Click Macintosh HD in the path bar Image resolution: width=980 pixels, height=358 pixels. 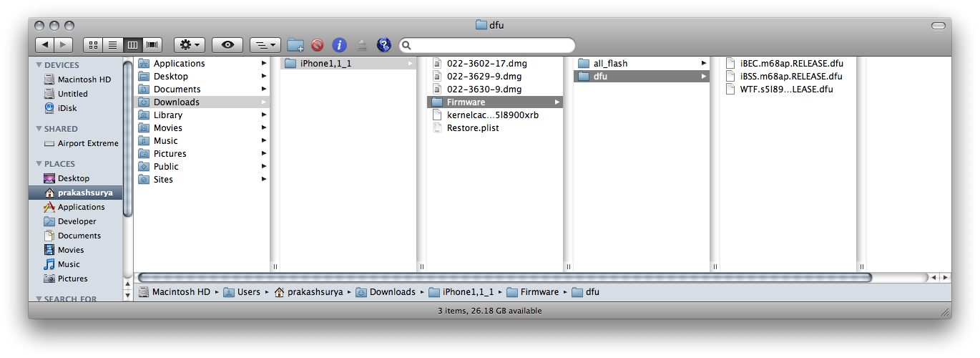[x=174, y=291]
